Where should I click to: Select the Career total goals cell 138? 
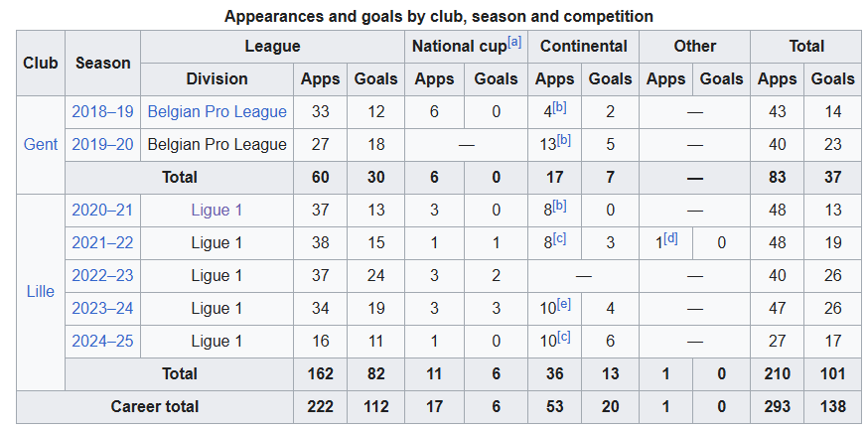pos(833,407)
